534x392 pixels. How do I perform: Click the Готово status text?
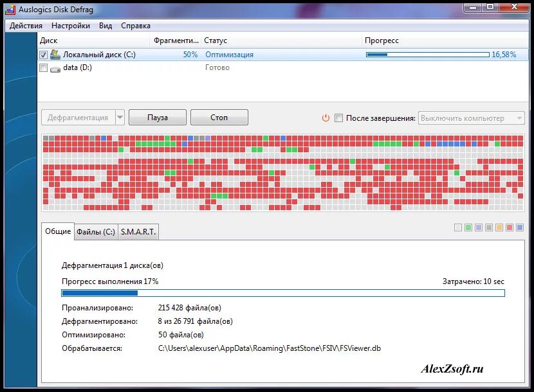pyautogui.click(x=217, y=67)
